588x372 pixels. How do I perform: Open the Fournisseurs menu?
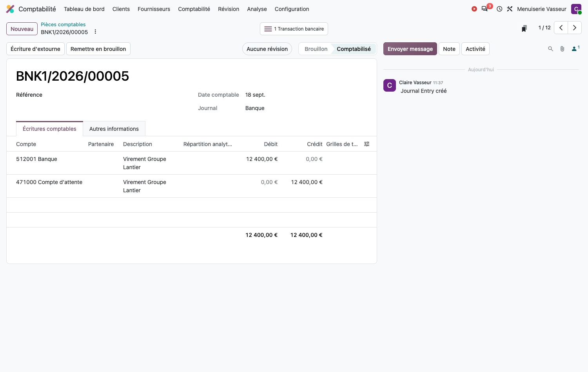pos(154,9)
